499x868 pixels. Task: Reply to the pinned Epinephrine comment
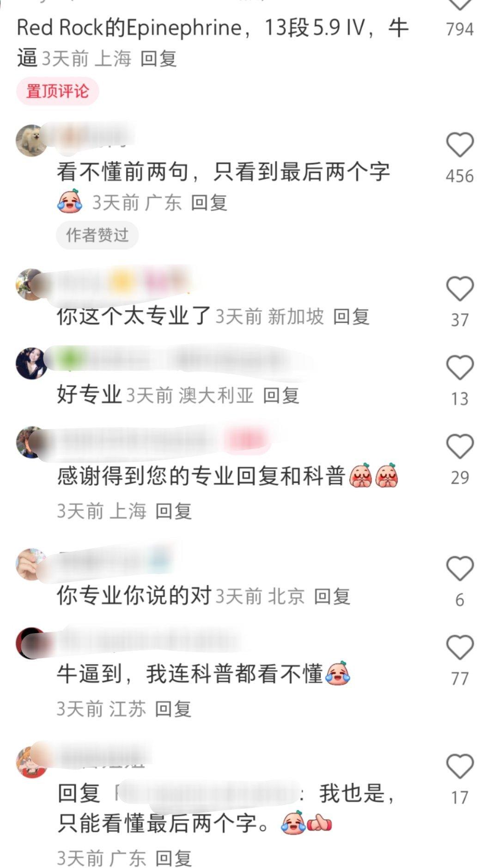tap(158, 59)
